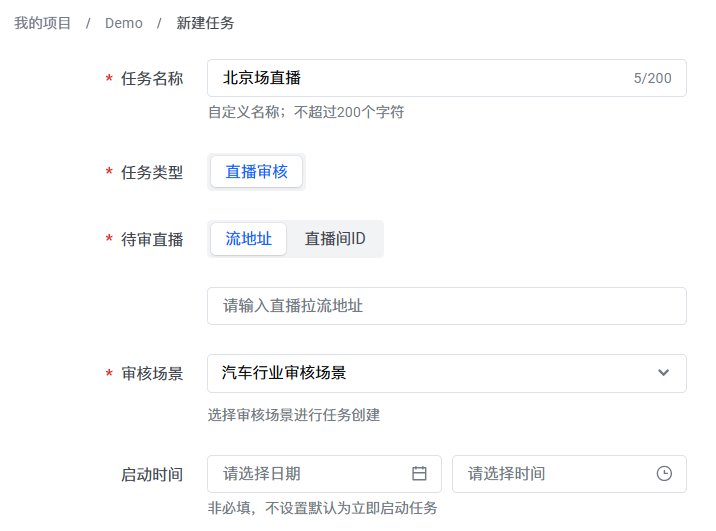Screen dimensions: 716x531
Task: Open the 请选择时间 time picker field
Action: pos(569,473)
